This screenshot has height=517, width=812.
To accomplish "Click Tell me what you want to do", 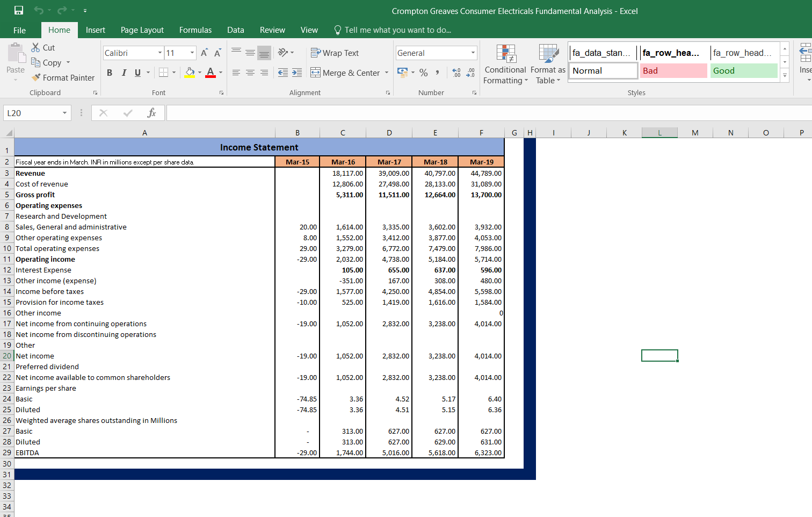I will click(x=393, y=30).
